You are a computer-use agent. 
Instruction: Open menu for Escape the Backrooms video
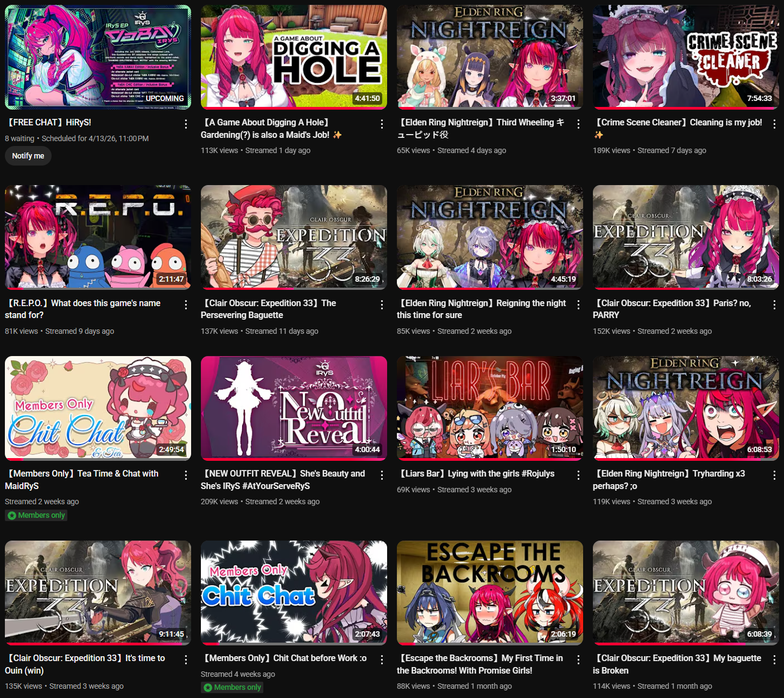[578, 659]
